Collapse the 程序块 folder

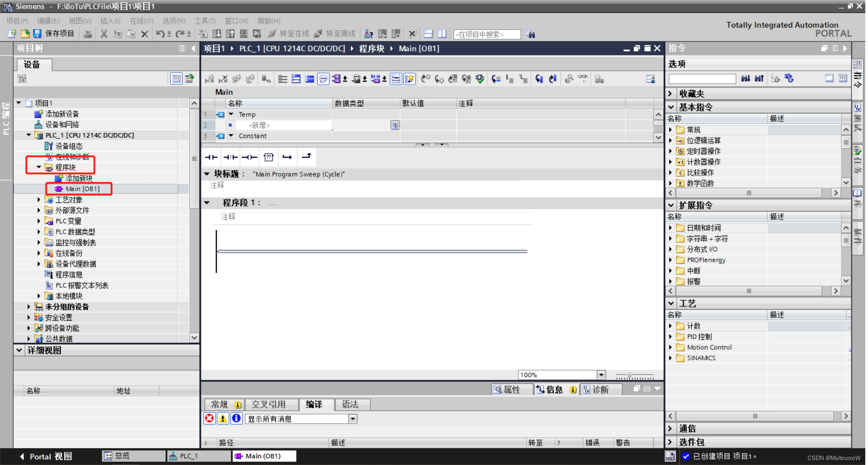click(39, 167)
